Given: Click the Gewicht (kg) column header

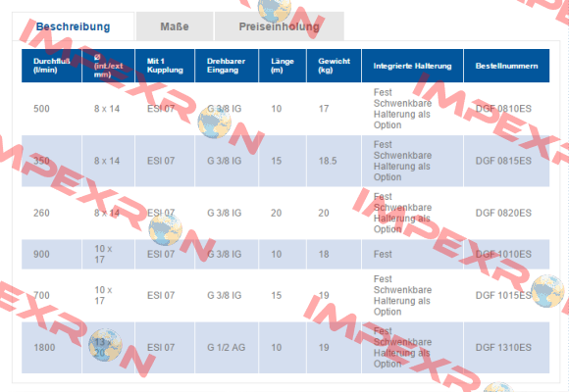Looking at the screenshot, I should [334, 66].
